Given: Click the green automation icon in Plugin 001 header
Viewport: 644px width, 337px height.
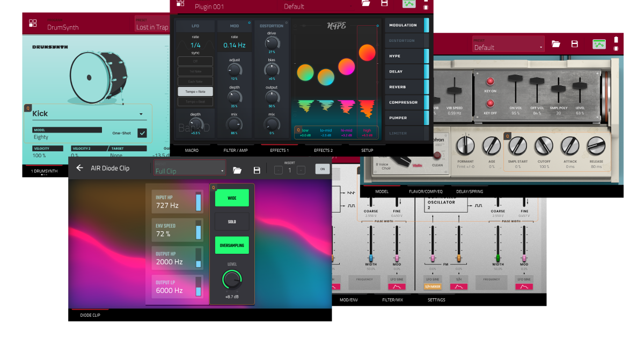Looking at the screenshot, I should click(409, 3).
